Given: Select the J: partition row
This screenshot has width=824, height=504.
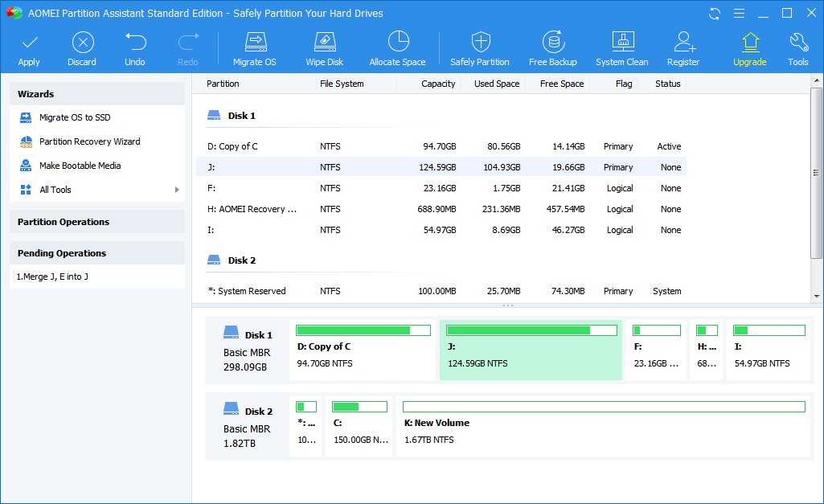Looking at the screenshot, I should pos(441,168).
